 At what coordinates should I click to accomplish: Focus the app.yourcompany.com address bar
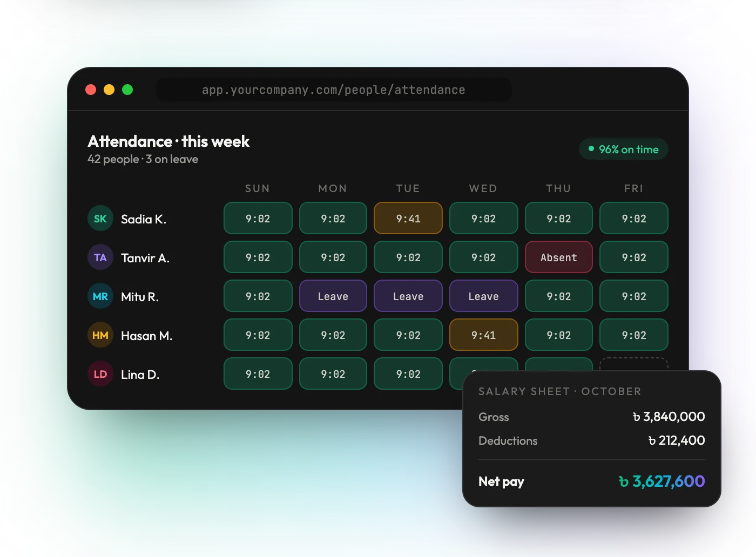pos(334,90)
